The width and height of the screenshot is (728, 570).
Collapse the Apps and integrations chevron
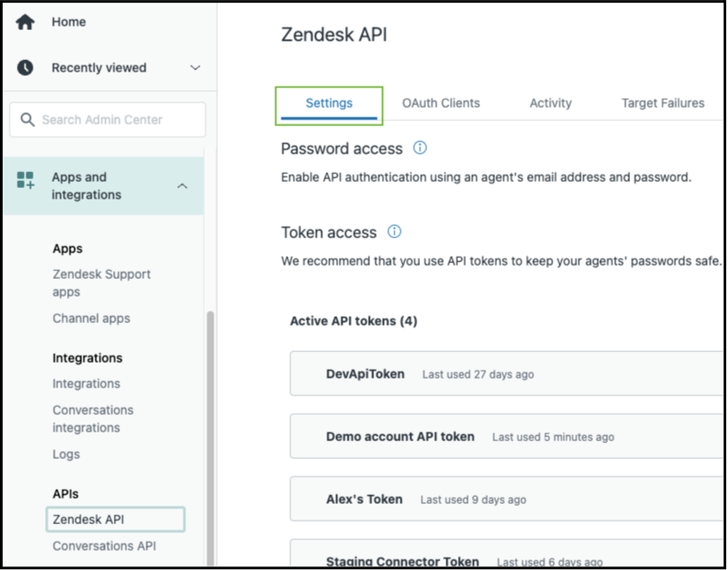(x=183, y=186)
